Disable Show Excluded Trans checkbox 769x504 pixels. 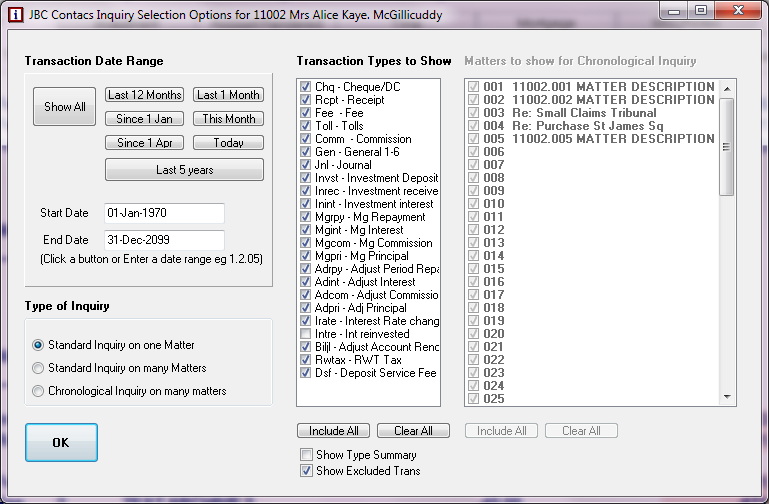[x=306, y=471]
